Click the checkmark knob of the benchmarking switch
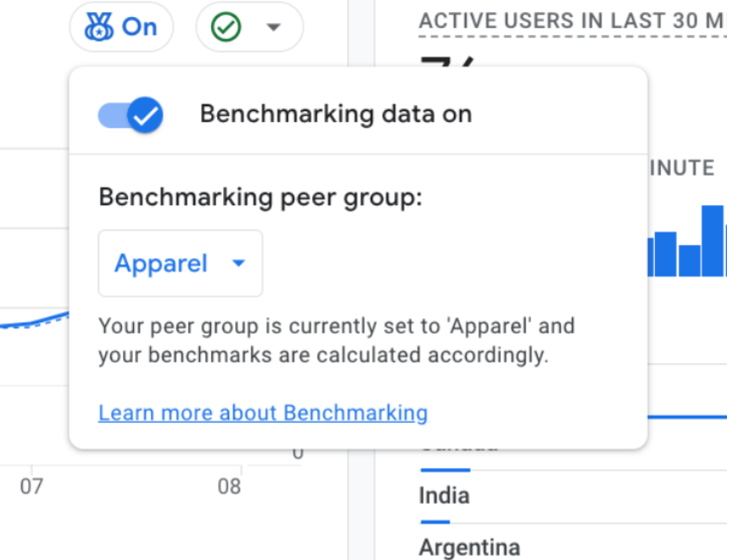The height and width of the screenshot is (560, 749). click(145, 115)
